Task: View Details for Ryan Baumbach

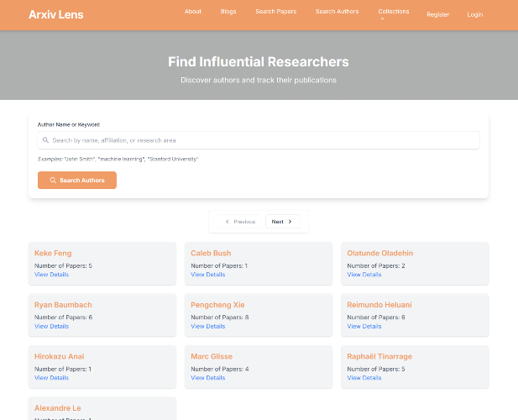Action: (x=51, y=326)
